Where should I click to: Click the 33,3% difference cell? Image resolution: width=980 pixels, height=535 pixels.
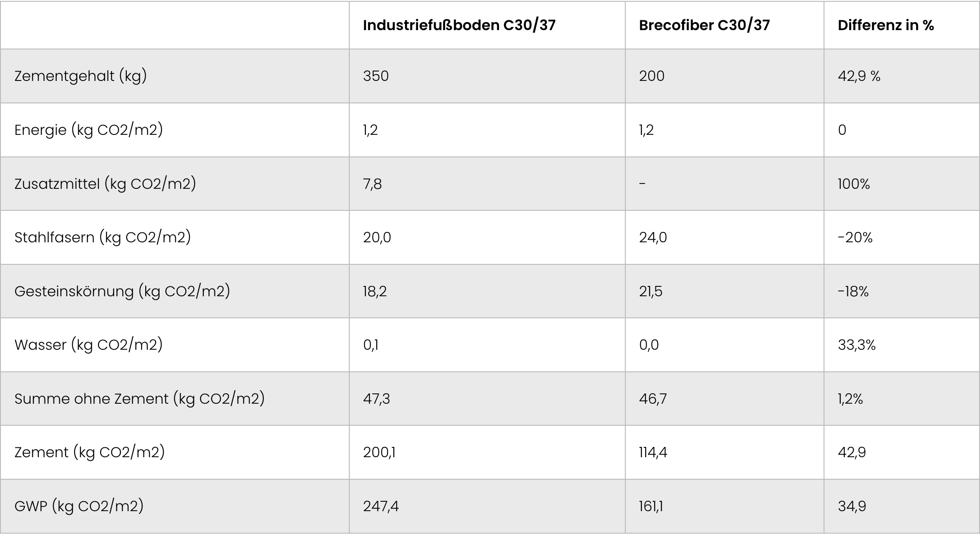[856, 345]
